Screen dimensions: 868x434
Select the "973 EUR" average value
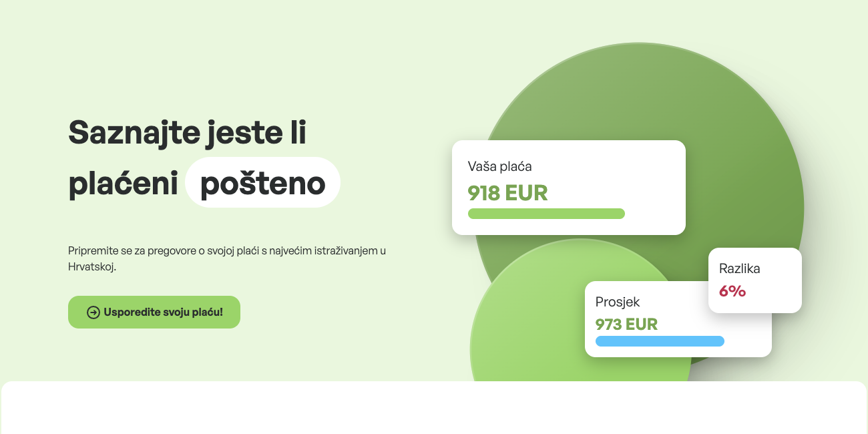pyautogui.click(x=626, y=324)
